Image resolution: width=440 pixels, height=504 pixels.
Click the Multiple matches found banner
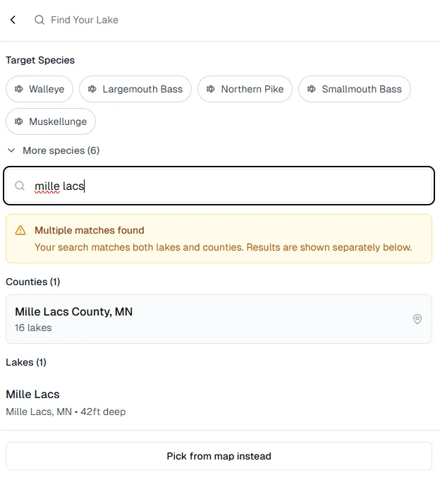tap(219, 239)
